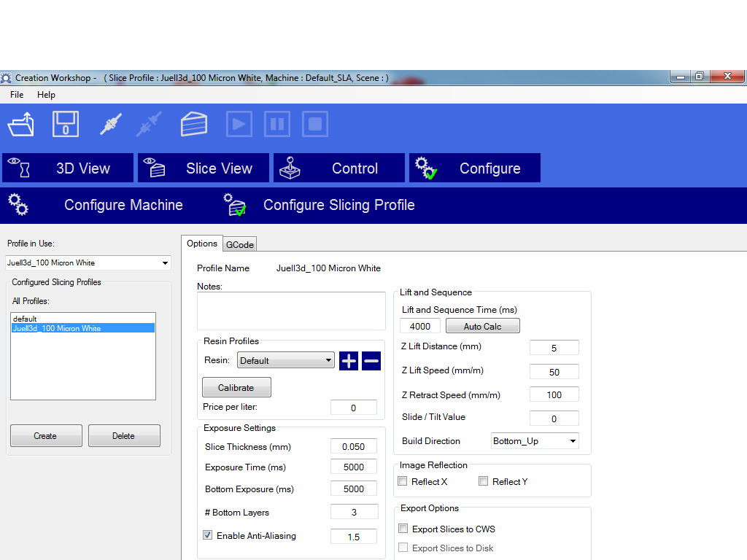Open the File menu
747x560 pixels.
coord(17,95)
